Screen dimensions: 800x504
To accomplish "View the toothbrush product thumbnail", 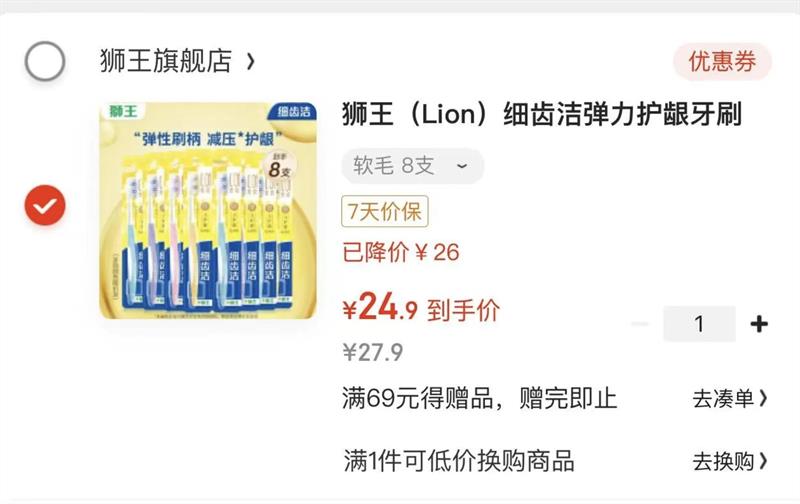I will tap(208, 210).
